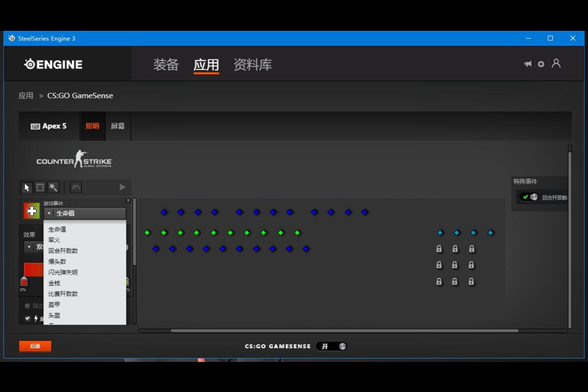Image resolution: width=588 pixels, height=392 pixels.
Task: Toggle the 回合歼敌数 special event switch
Action: (529, 197)
